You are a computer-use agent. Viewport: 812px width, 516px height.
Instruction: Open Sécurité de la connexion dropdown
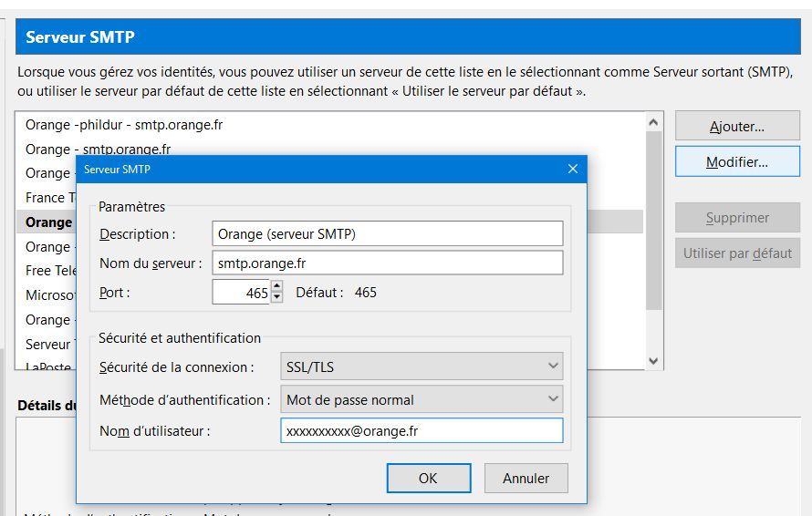point(422,366)
